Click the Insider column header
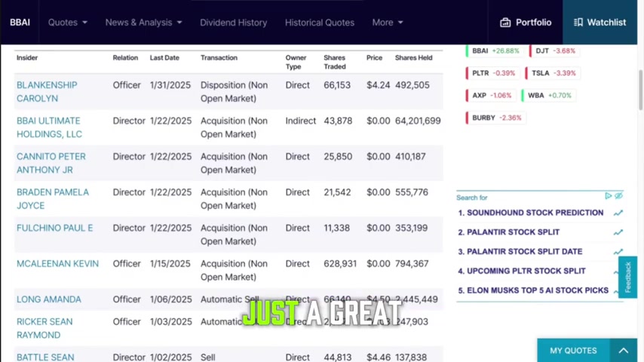This screenshot has height=362, width=644. (27, 58)
